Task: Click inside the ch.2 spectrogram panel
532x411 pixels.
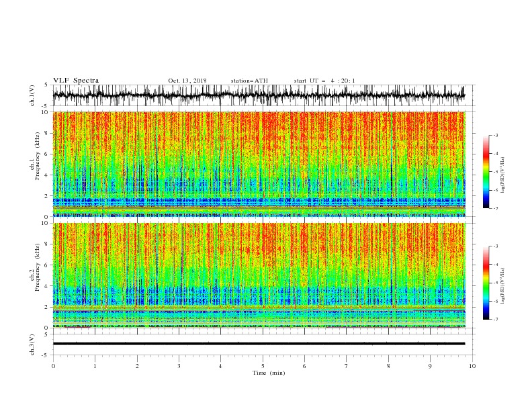Action: (x=259, y=275)
